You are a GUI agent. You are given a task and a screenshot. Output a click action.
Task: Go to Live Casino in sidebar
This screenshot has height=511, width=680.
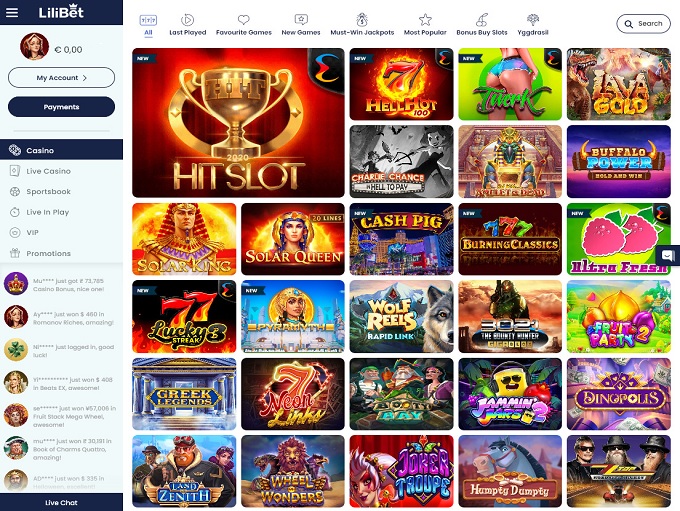tap(48, 171)
